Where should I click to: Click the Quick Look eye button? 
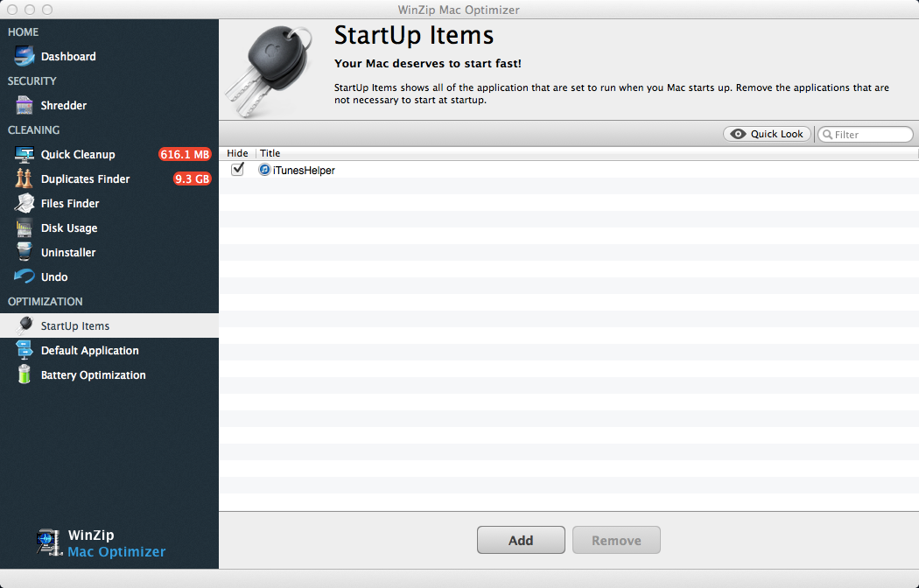pyautogui.click(x=767, y=134)
